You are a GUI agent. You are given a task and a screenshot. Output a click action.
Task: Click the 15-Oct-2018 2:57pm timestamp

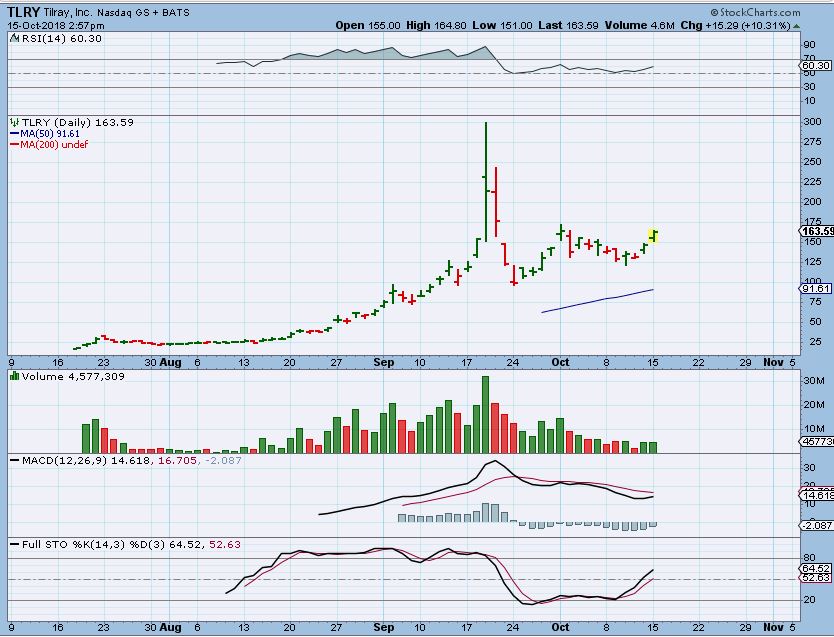pos(56,25)
